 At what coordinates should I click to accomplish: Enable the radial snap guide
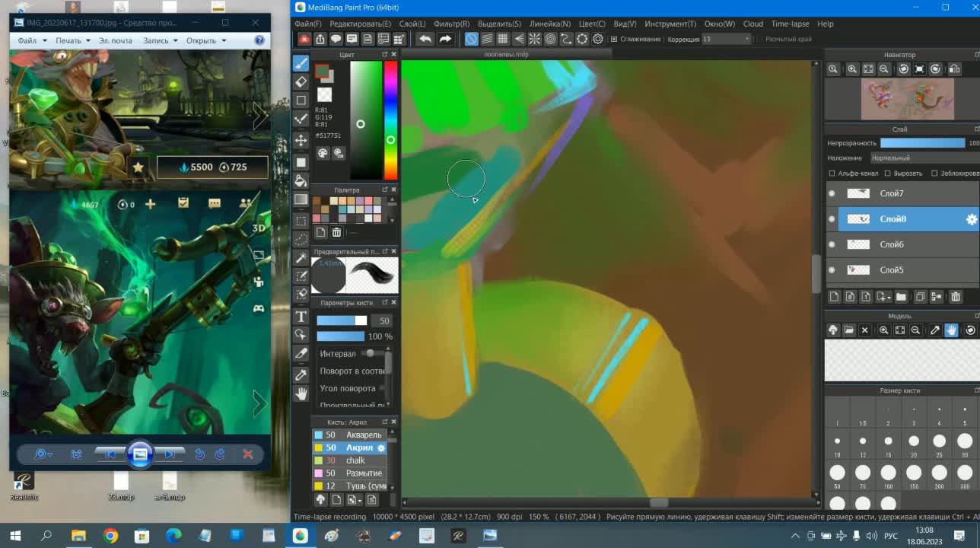[x=534, y=39]
